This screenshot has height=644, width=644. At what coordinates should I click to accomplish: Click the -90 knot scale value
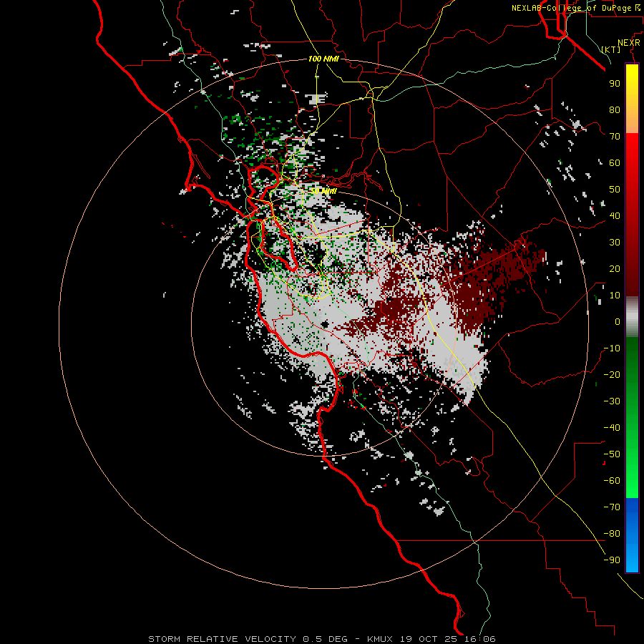point(612,560)
